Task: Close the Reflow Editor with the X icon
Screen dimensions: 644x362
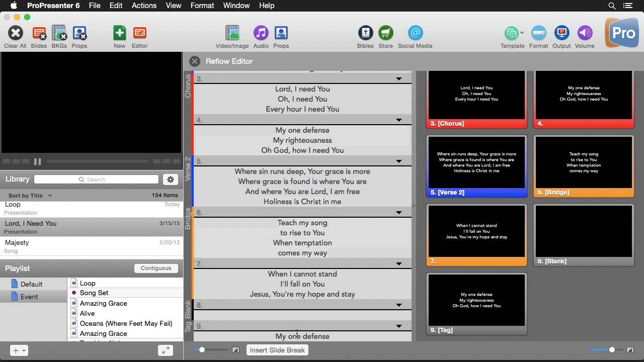Action: (195, 61)
